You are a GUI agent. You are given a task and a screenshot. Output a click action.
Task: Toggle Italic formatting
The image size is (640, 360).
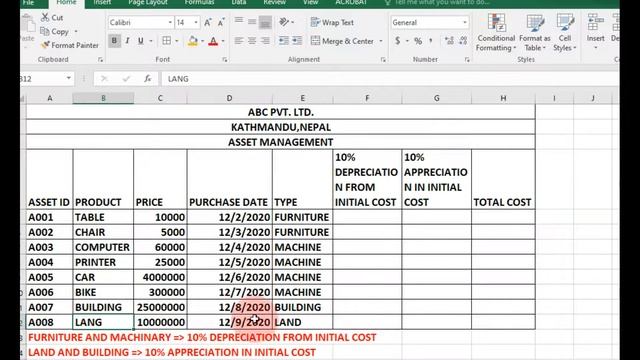[127, 40]
